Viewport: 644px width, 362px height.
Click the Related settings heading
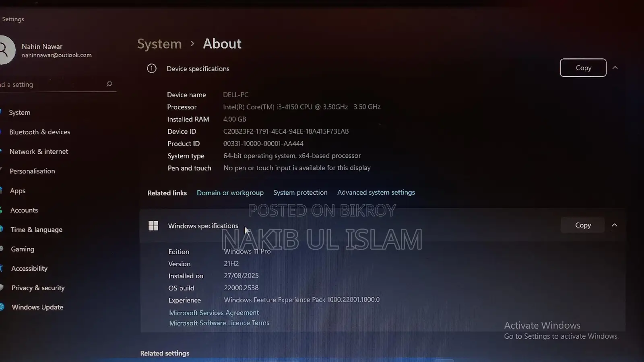point(165,353)
